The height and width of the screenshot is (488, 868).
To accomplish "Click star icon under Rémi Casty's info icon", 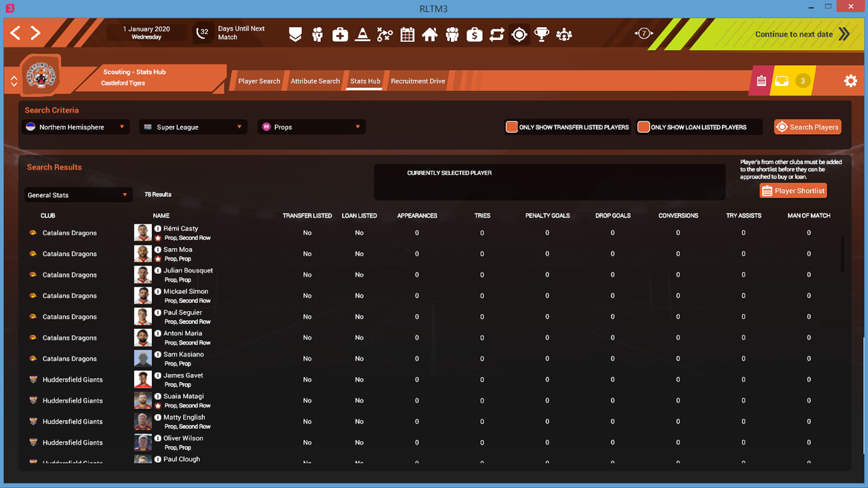I will 158,238.
